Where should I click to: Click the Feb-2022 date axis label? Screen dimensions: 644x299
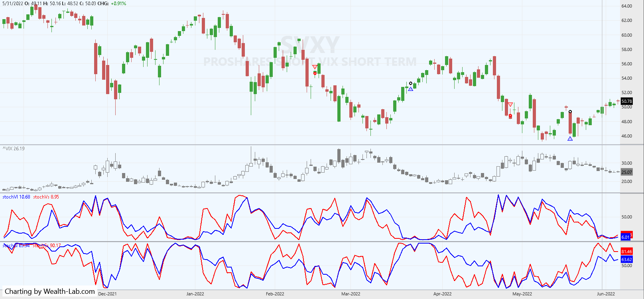pos(275,294)
